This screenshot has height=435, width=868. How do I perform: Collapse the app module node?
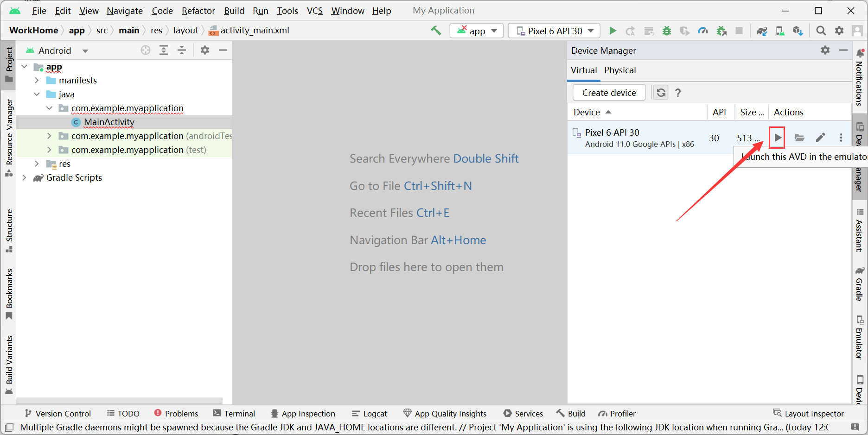click(25, 67)
